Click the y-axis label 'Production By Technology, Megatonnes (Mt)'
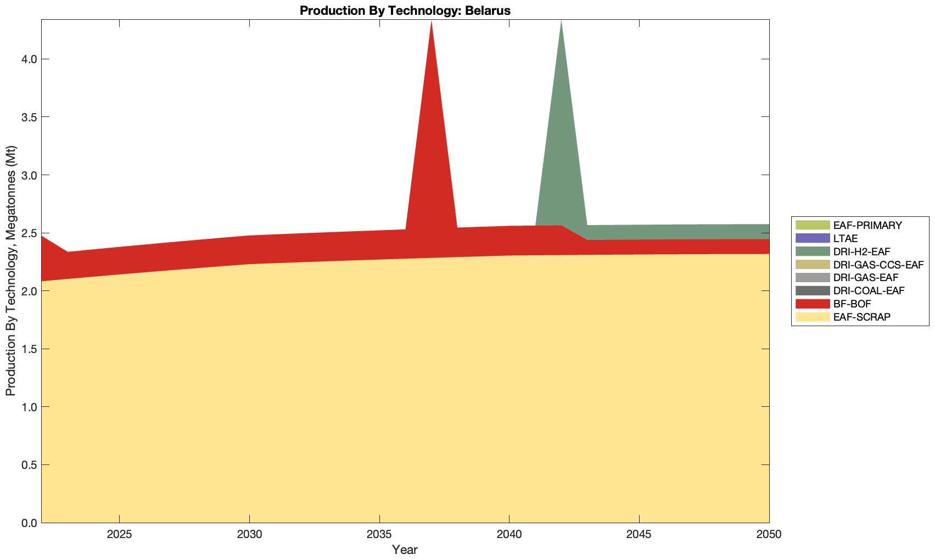935x560 pixels. click(11, 271)
